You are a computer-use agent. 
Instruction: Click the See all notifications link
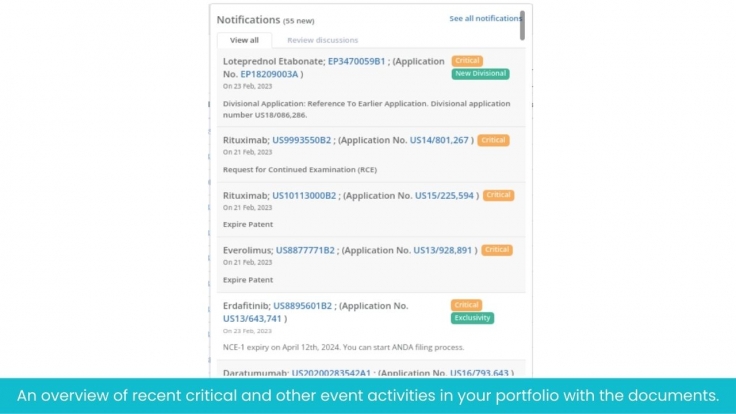point(485,18)
